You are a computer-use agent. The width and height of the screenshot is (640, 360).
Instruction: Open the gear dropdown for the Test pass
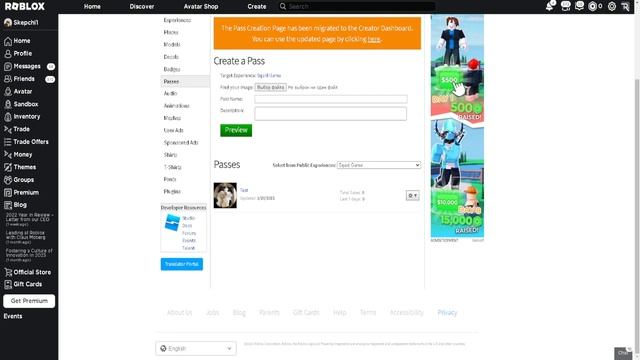click(412, 196)
